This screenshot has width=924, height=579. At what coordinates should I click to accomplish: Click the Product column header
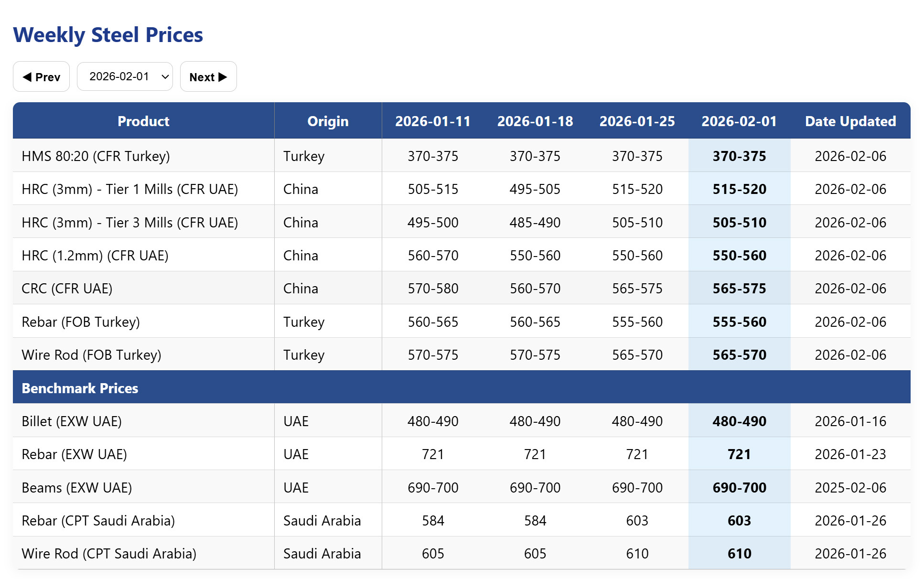point(143,121)
